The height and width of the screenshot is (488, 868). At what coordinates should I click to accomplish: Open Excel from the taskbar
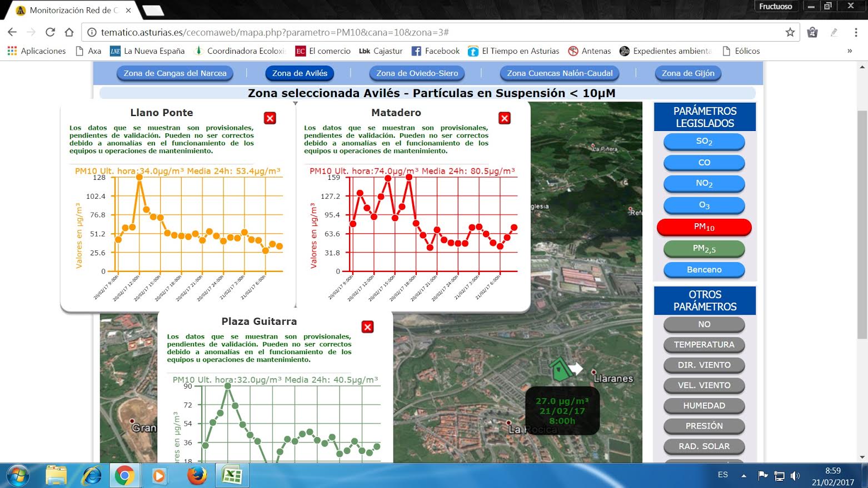tap(232, 476)
